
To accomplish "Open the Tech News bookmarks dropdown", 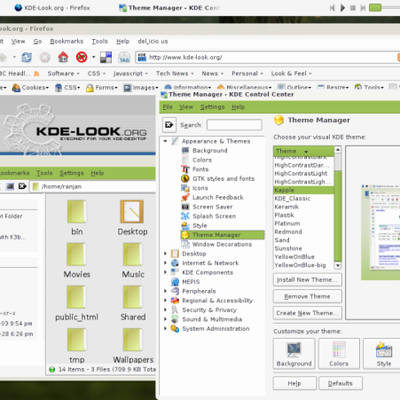I will tap(175, 73).
